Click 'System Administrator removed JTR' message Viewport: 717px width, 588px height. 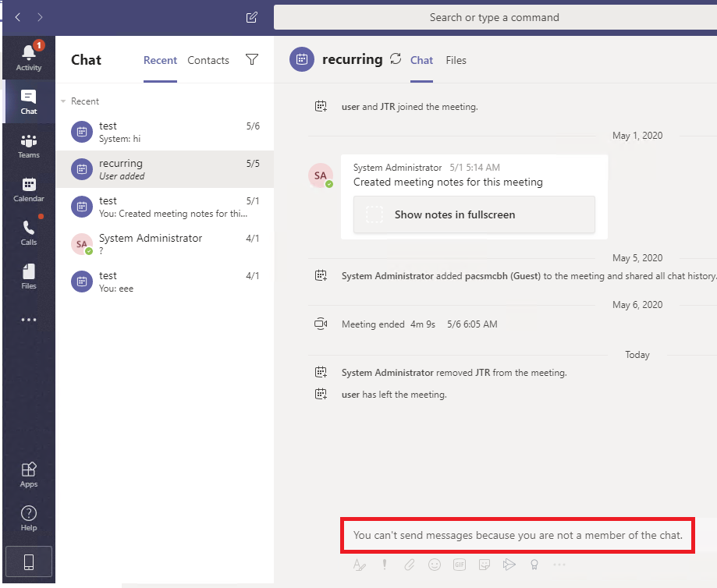pos(454,373)
